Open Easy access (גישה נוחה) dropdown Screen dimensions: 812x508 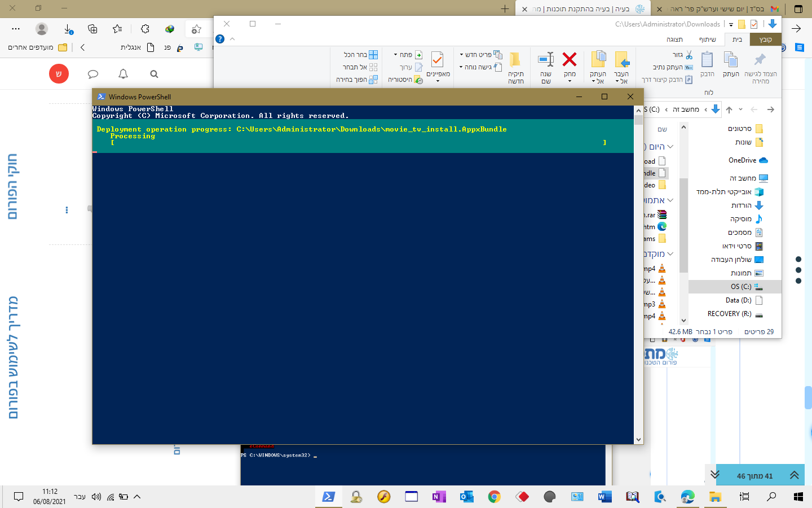coord(480,67)
